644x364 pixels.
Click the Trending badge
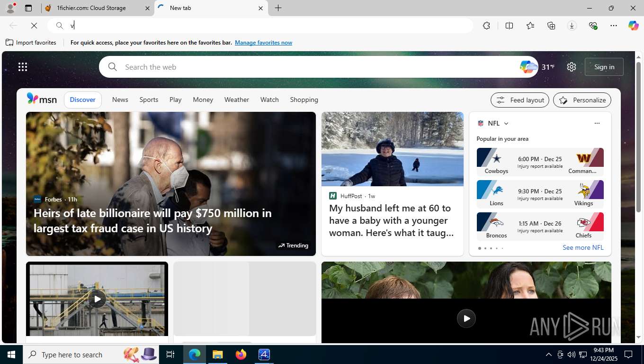293,246
